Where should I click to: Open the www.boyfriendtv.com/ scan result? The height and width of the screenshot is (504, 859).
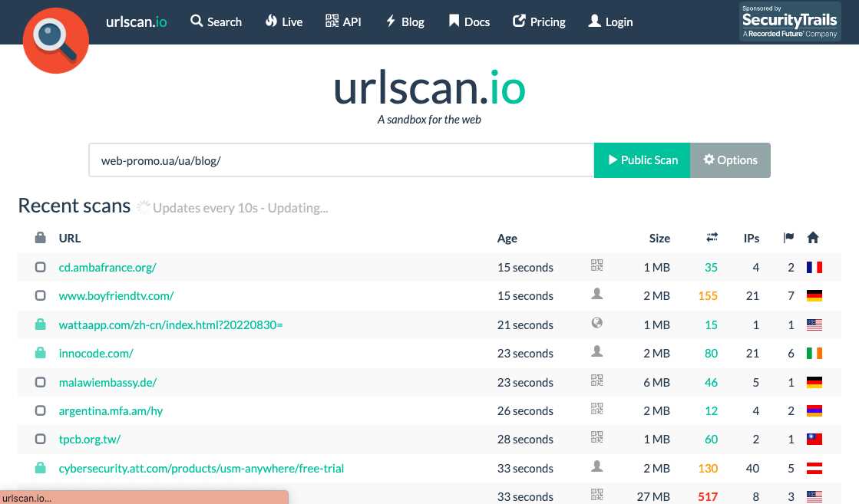point(116,296)
